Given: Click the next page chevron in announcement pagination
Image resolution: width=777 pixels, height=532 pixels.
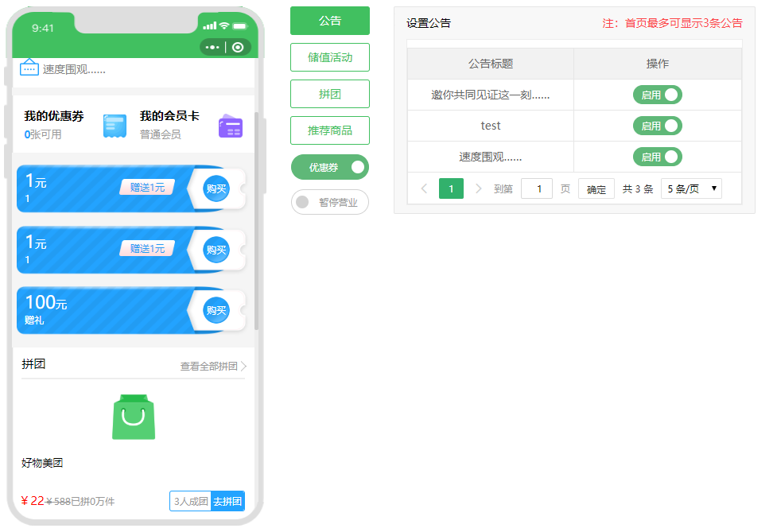Looking at the screenshot, I should pos(476,189).
